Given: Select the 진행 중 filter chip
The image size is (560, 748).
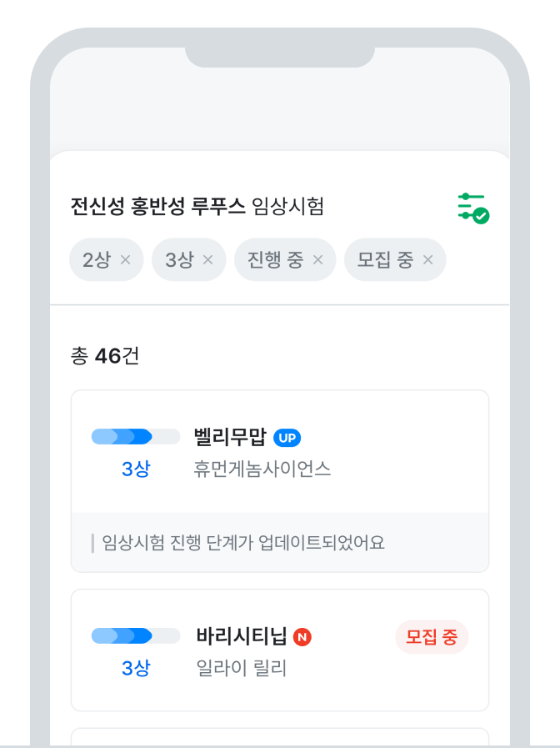Looking at the screenshot, I should (285, 259).
